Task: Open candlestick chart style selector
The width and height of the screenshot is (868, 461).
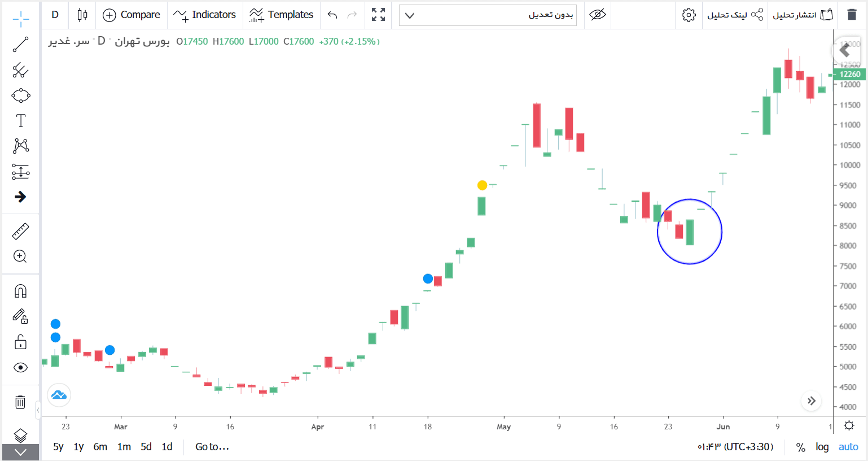Action: pyautogui.click(x=82, y=15)
